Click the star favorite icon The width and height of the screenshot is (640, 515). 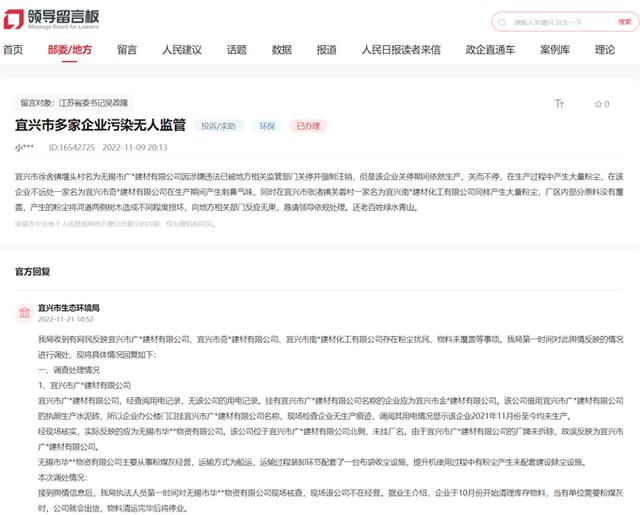596,104
